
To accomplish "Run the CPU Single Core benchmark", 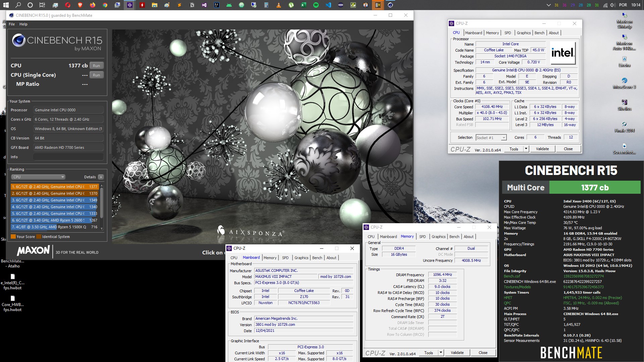I will (x=97, y=75).
